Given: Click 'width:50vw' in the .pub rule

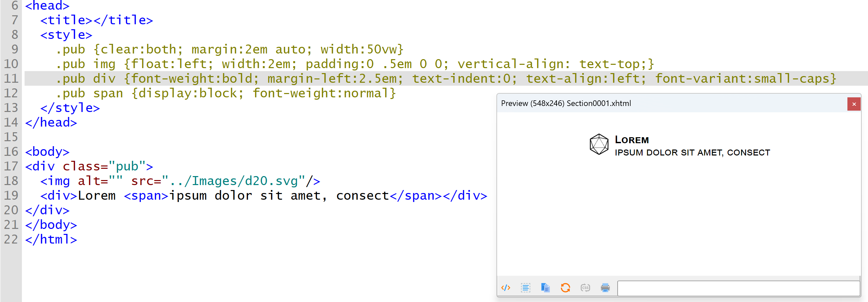Looking at the screenshot, I should point(359,50).
